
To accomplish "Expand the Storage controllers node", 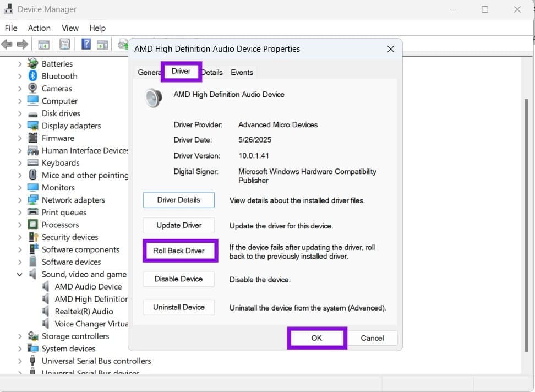I will [20, 336].
